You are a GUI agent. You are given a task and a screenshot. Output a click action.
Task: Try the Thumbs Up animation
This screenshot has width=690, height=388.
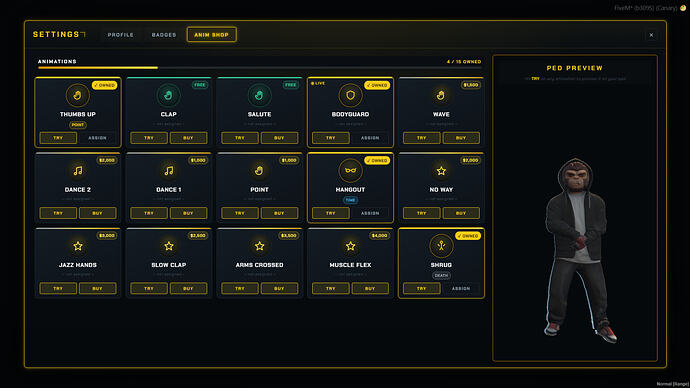pyautogui.click(x=58, y=138)
